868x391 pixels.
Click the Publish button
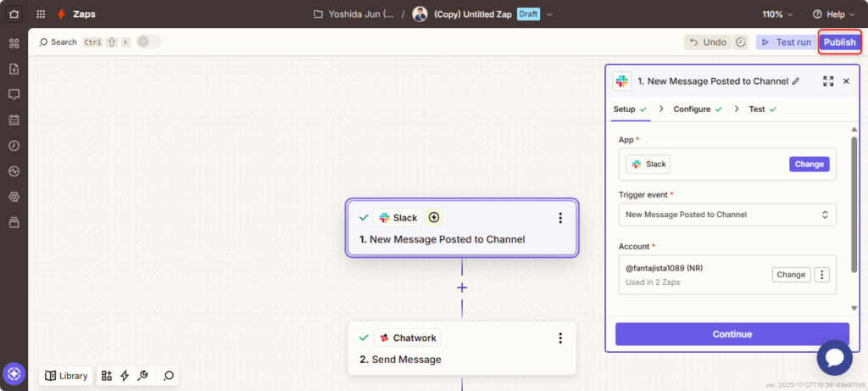click(x=839, y=42)
